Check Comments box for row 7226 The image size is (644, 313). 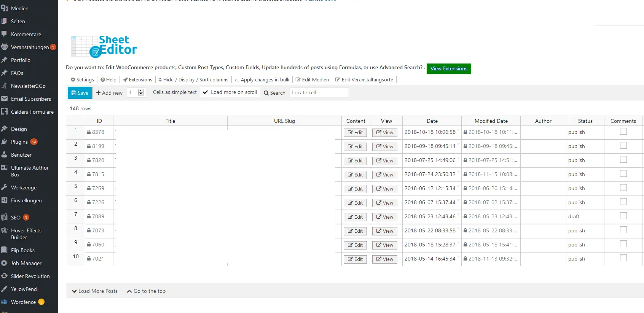point(623,202)
